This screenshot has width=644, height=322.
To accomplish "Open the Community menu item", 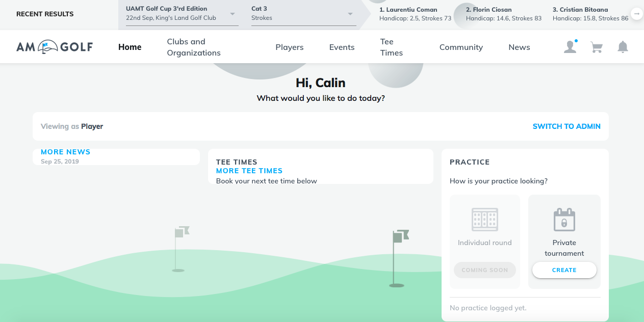I will [x=461, y=47].
